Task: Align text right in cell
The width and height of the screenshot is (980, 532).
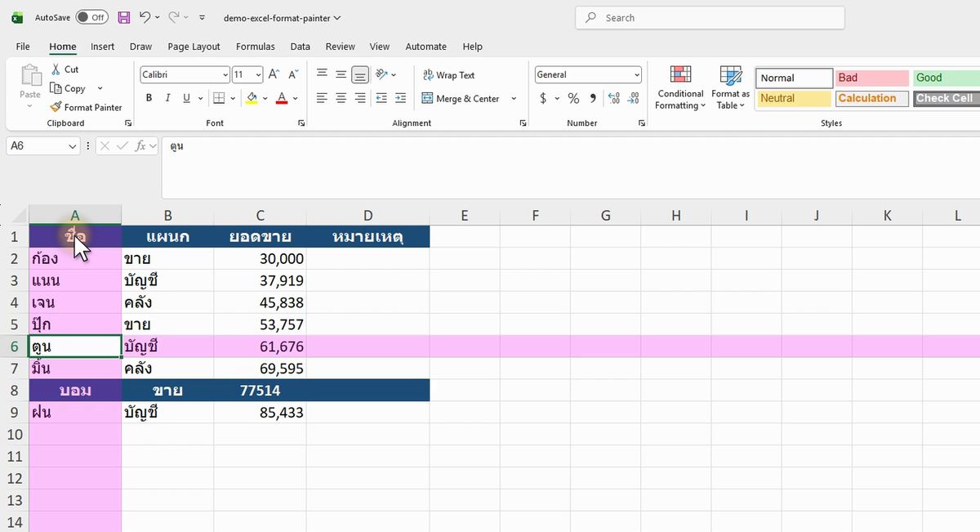Action: coord(360,98)
